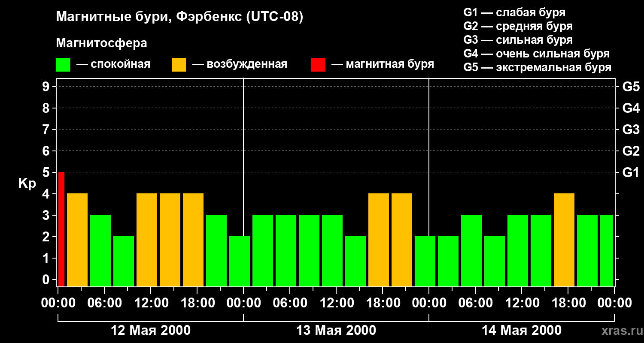Click the Kp axis value 6
This screenshot has height=343, width=644.
click(x=47, y=151)
